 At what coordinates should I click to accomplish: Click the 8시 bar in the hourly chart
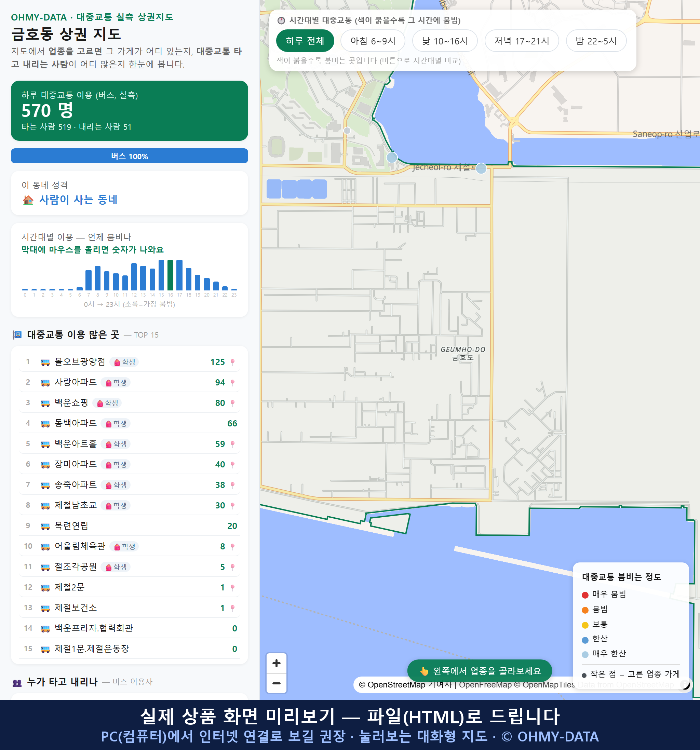click(x=98, y=278)
